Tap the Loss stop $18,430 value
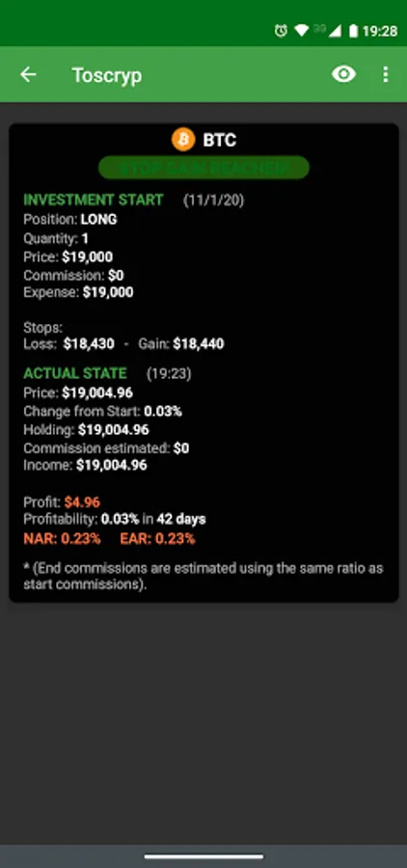Viewport: 407px width, 868px height. (89, 343)
